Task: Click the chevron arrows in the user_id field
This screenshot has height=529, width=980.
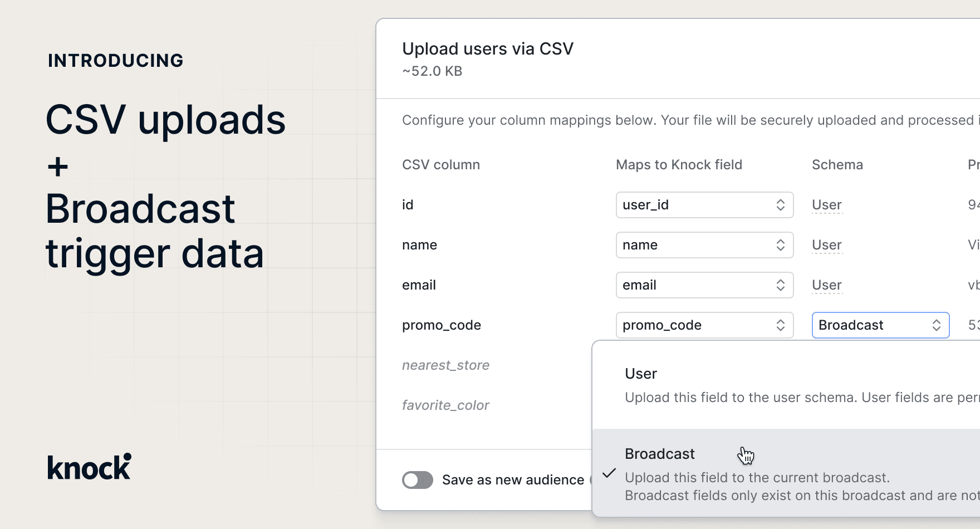Action: (781, 205)
